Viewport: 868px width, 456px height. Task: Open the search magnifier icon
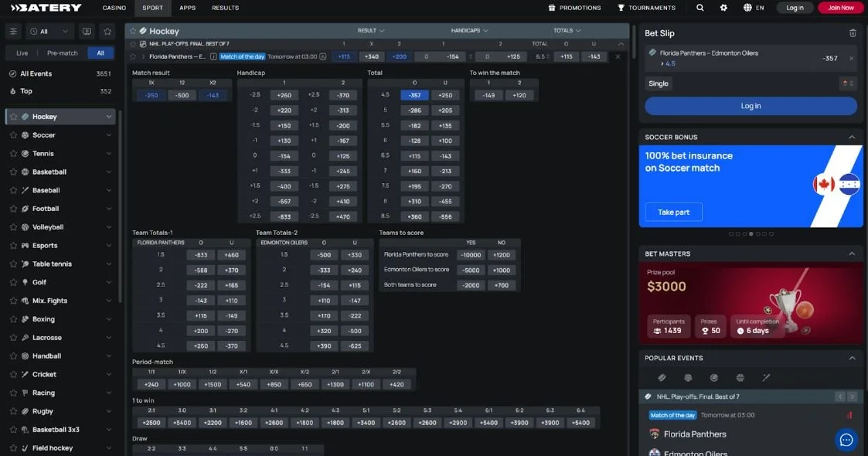click(x=700, y=8)
